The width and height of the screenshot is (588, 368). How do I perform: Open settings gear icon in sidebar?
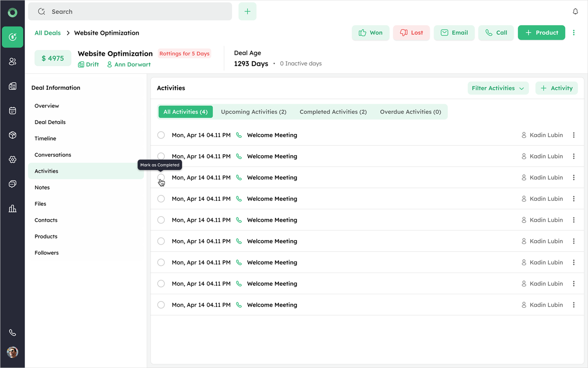(13, 159)
